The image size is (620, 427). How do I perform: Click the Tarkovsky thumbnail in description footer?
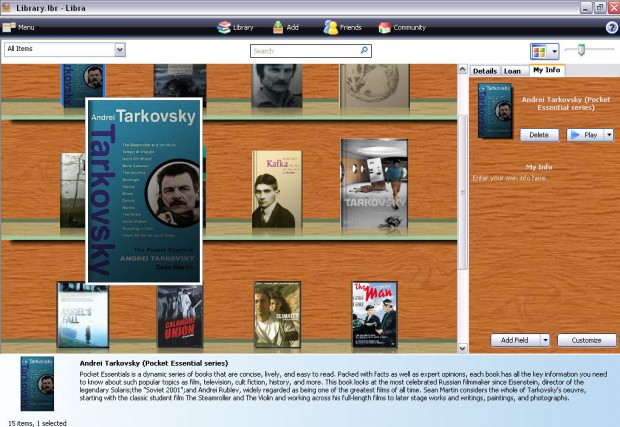click(37, 384)
